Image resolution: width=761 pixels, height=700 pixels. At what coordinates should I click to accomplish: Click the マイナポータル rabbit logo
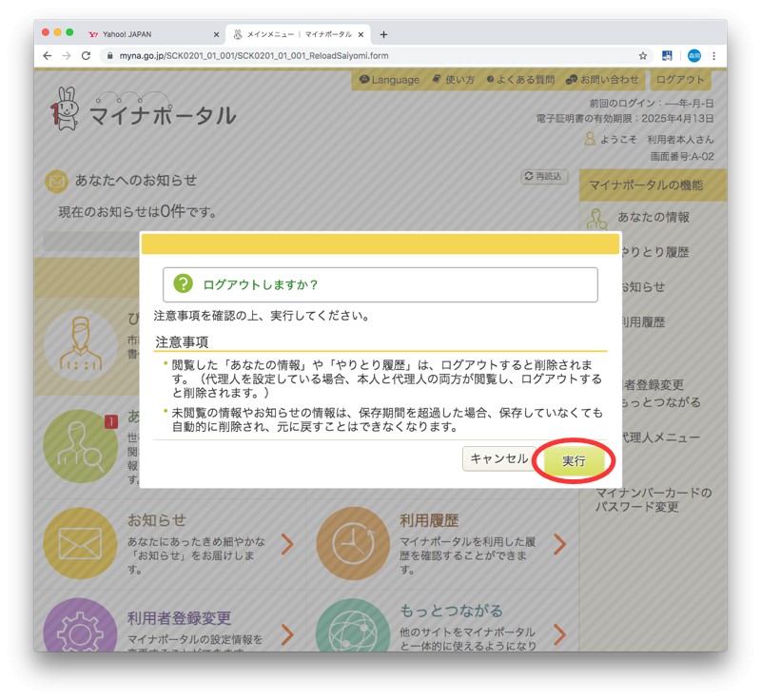[65, 109]
